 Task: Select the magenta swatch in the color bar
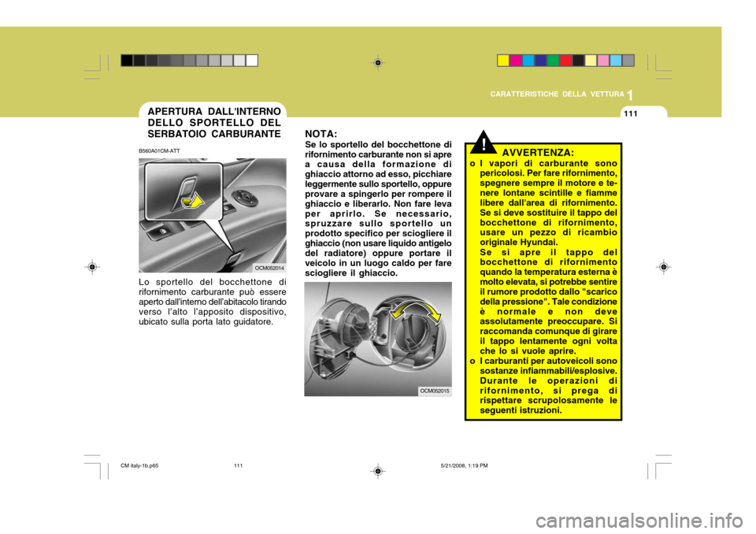[x=516, y=61]
